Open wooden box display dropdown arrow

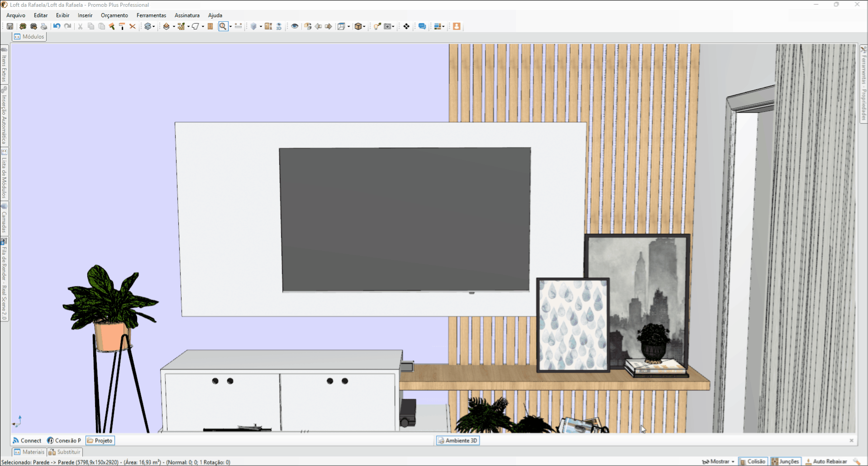pyautogui.click(x=364, y=26)
